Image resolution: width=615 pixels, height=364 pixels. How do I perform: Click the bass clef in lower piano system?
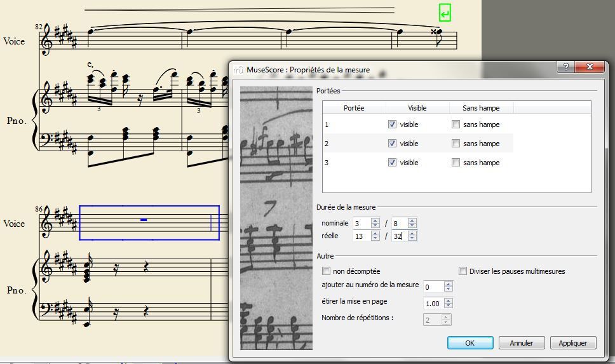tap(47, 310)
